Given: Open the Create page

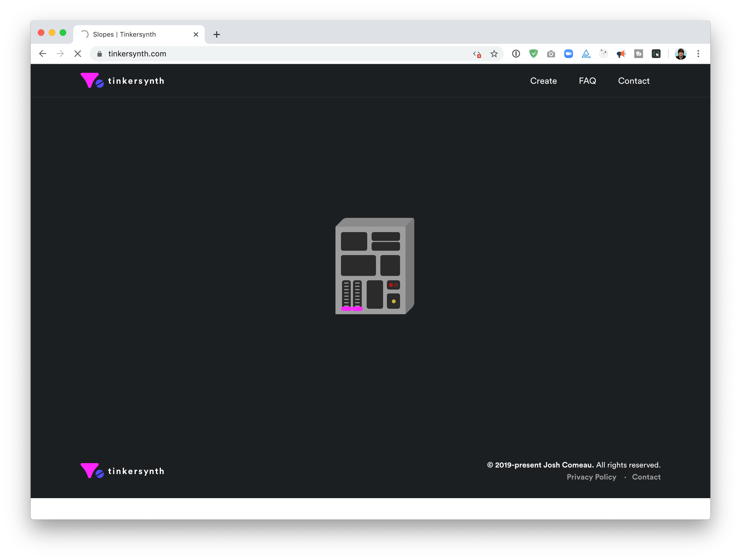Looking at the screenshot, I should point(543,81).
